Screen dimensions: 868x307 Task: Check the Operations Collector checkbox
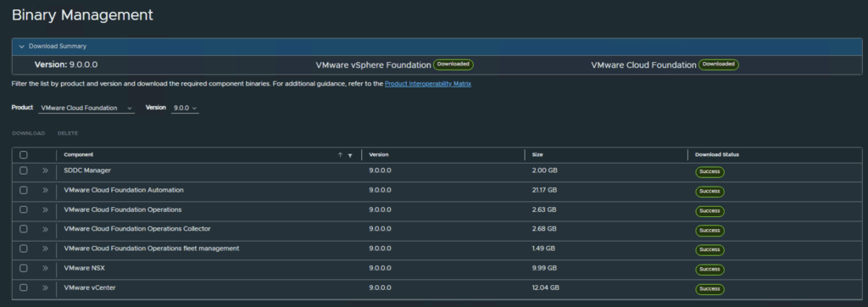click(x=23, y=229)
